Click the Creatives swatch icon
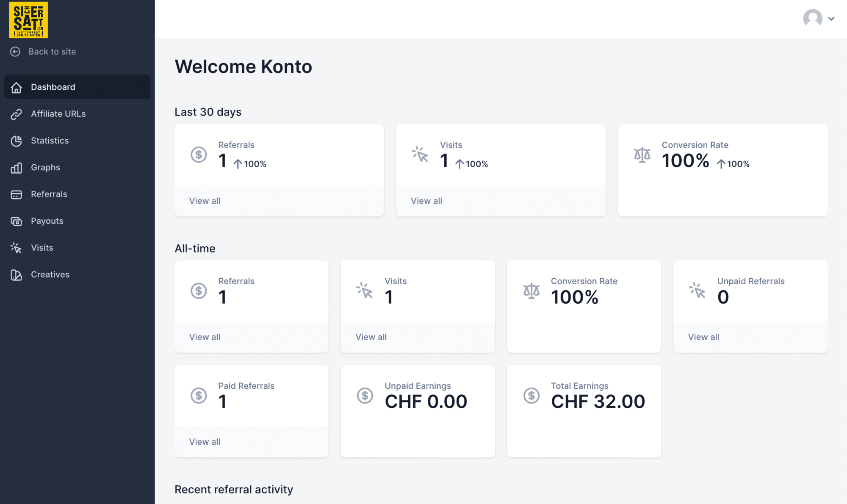The width and height of the screenshot is (847, 504). point(17,275)
